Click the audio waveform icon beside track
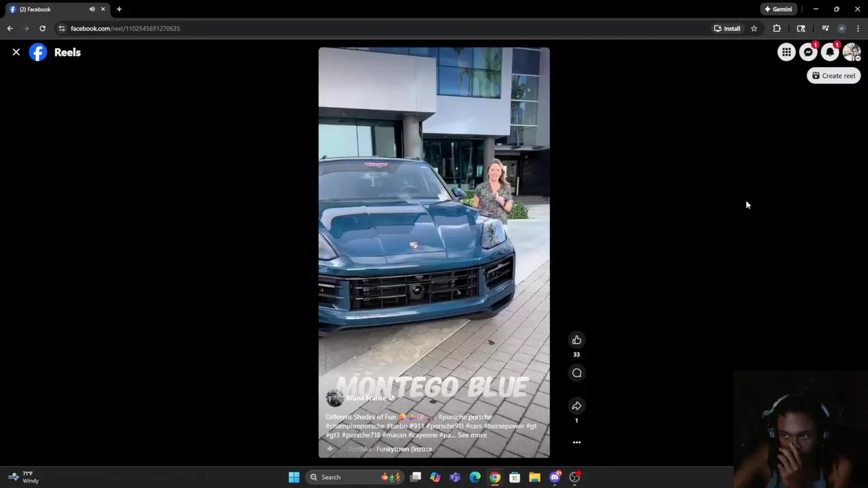 click(330, 449)
